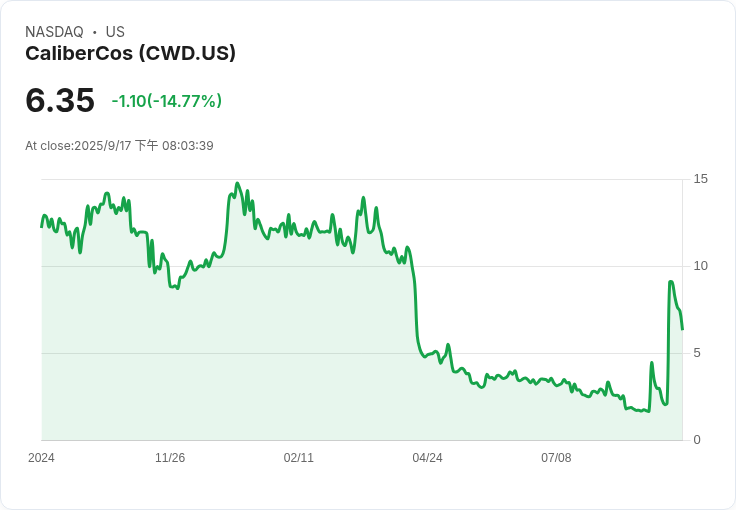Select the 10 label on the price axis

pyautogui.click(x=701, y=266)
